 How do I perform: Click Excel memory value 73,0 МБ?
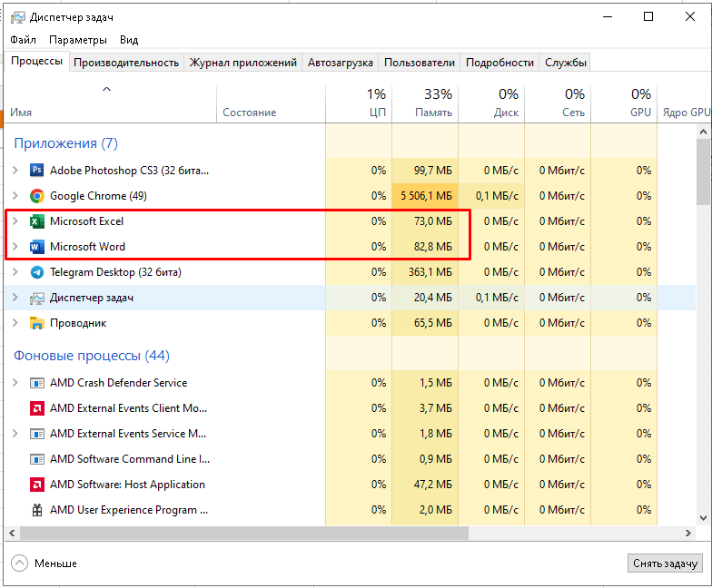click(432, 221)
